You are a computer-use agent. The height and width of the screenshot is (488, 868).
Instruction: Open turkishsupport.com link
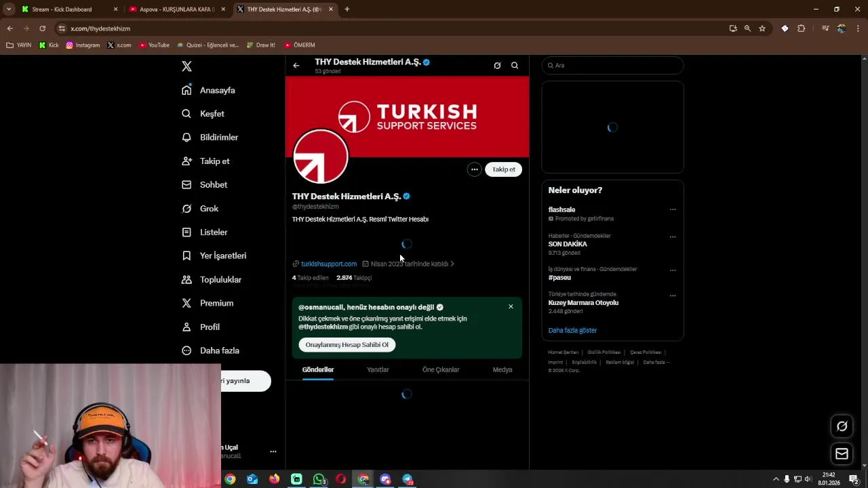[x=329, y=264]
